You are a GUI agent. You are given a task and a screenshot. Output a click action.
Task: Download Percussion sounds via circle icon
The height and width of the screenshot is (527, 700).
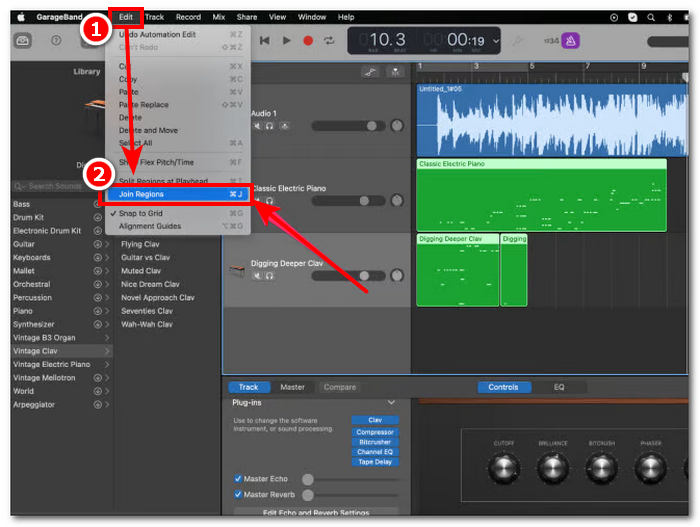coord(97,298)
